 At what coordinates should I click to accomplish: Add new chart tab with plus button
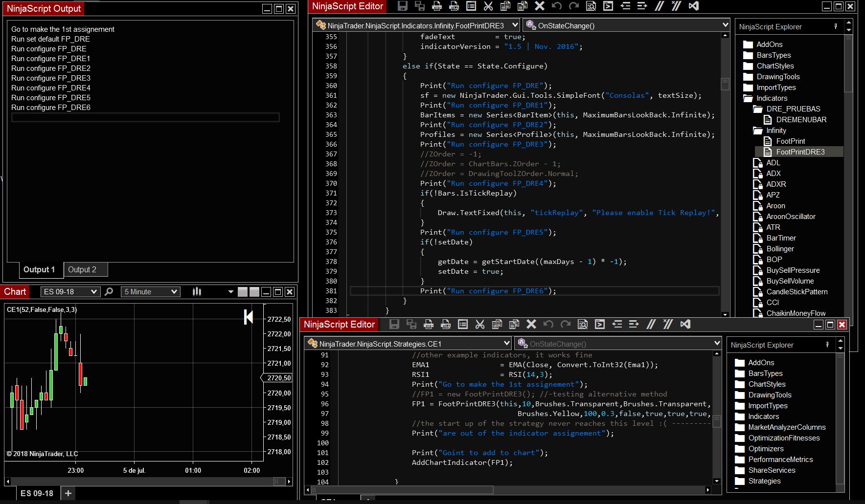(x=68, y=493)
